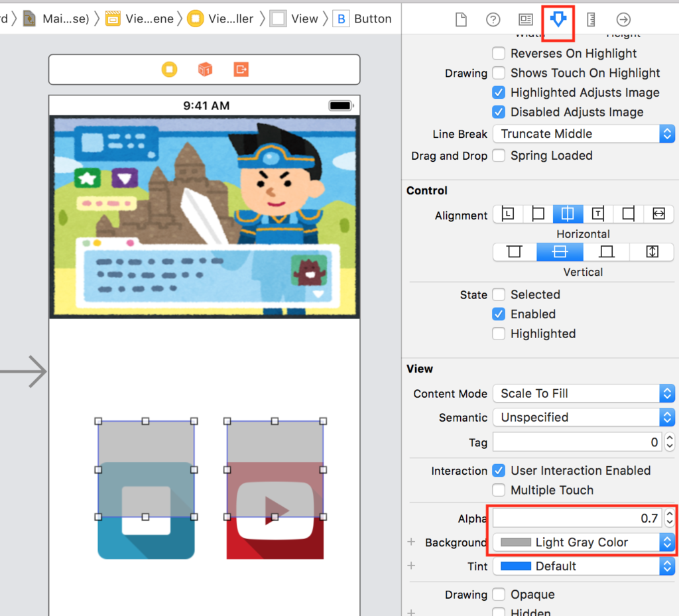Viewport: 679px width, 616px height.
Task: Check the Selected state checkbox
Action: (499, 294)
